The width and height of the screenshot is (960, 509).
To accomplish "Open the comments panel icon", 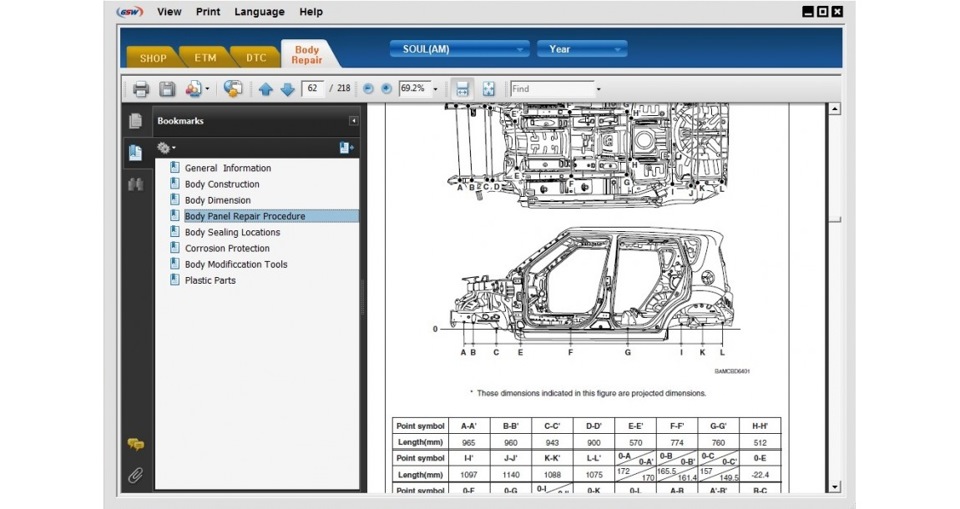I will point(135,445).
